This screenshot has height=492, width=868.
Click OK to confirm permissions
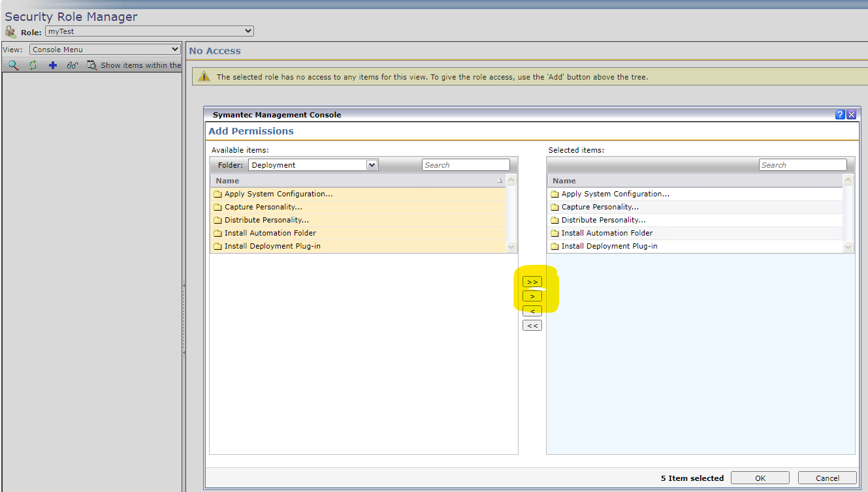[760, 478]
